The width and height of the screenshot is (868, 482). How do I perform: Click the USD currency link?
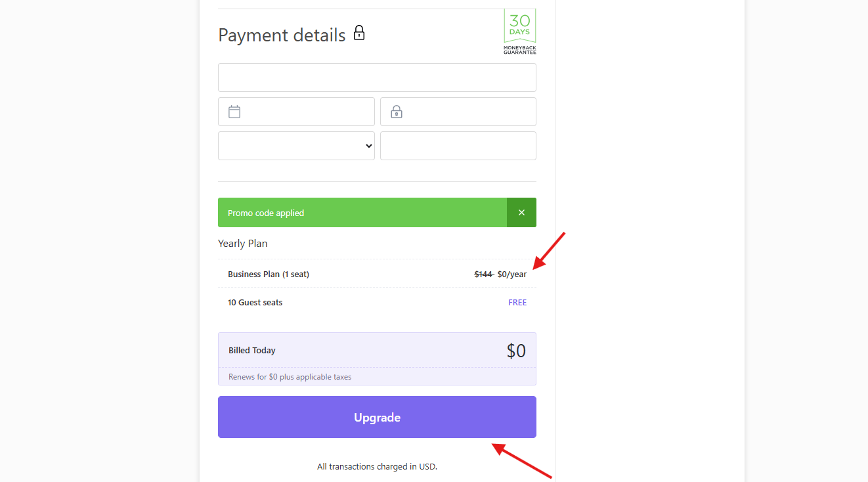427,466
